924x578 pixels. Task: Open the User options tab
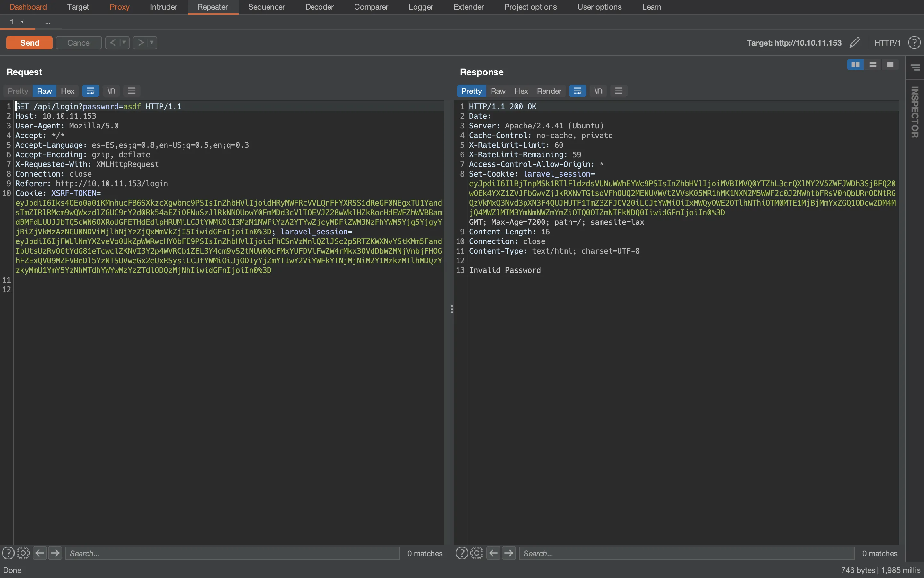coord(599,7)
